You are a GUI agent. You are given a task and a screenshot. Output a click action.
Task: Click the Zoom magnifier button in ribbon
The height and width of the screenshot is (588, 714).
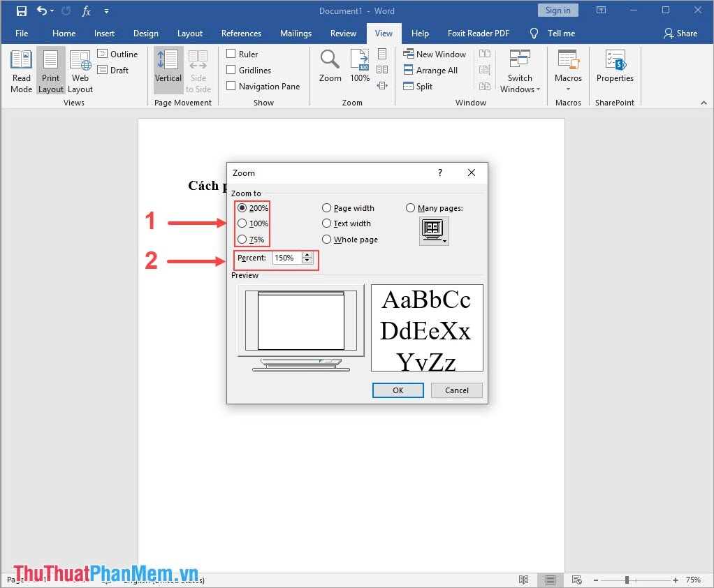(x=330, y=66)
